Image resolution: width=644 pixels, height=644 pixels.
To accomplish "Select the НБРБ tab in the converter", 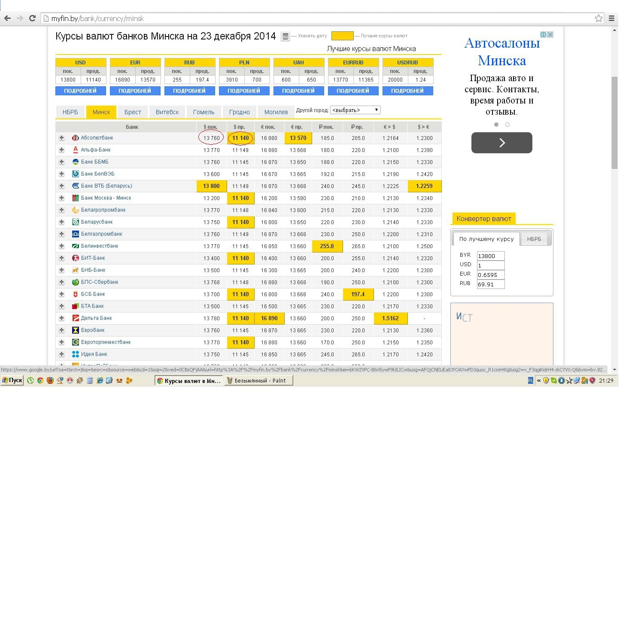I will (x=534, y=239).
